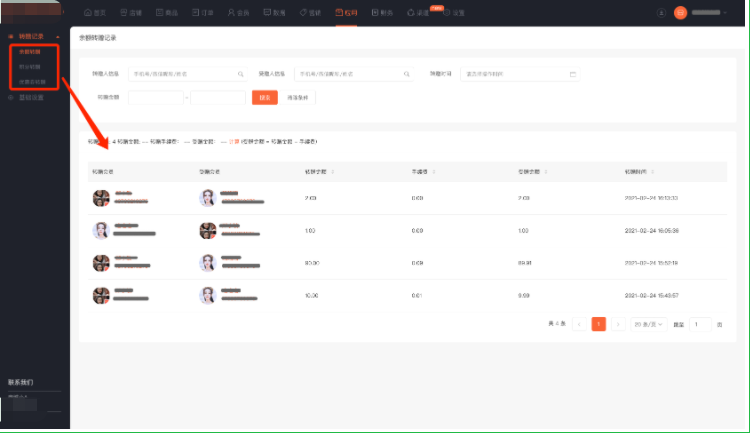Click the jump-to page number input
This screenshot has width=755, height=435.
[701, 324]
